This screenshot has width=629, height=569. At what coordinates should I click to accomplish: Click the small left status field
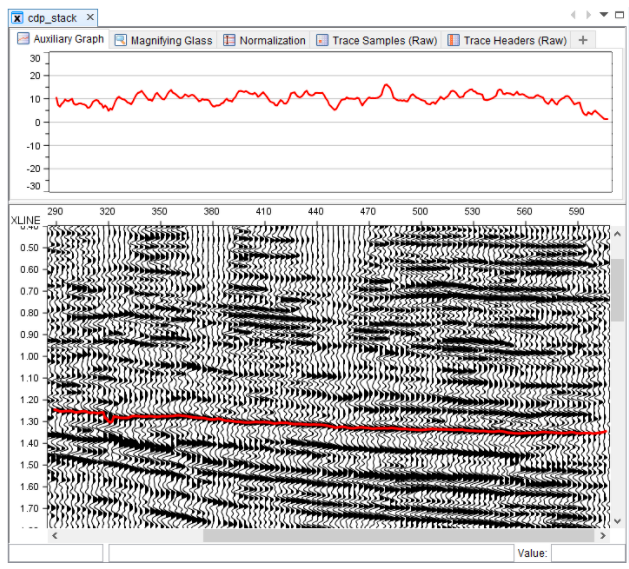(x=56, y=553)
